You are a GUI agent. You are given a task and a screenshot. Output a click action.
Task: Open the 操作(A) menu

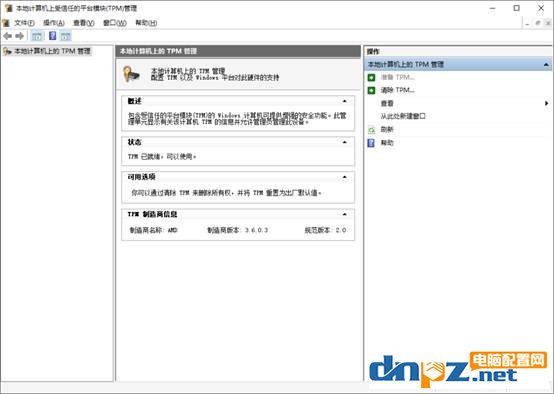54,23
